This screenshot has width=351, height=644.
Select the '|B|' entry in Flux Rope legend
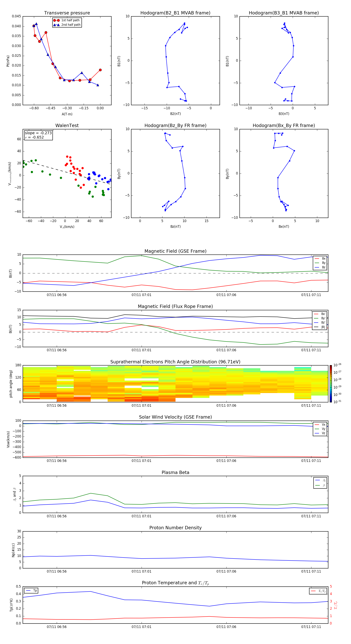point(320,327)
